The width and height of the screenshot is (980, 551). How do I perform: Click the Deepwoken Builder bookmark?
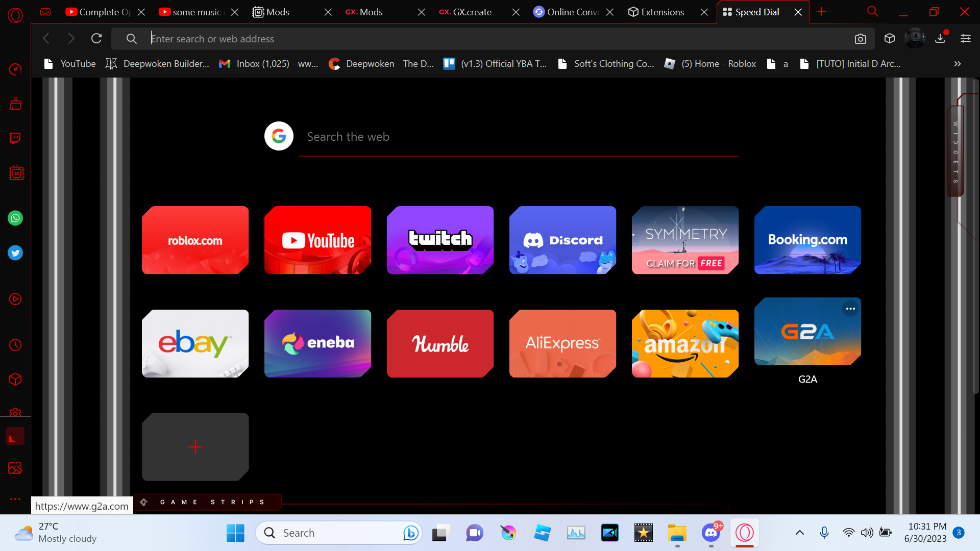158,64
